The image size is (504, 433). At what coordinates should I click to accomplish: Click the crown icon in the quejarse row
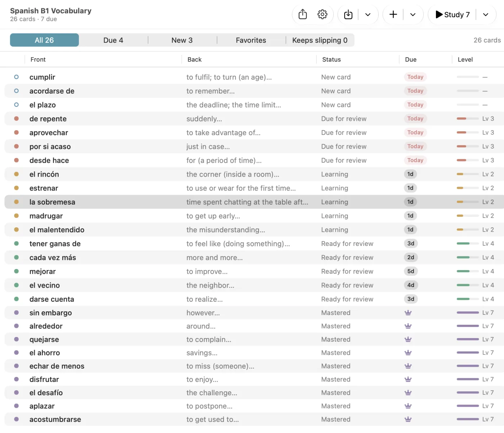click(408, 339)
